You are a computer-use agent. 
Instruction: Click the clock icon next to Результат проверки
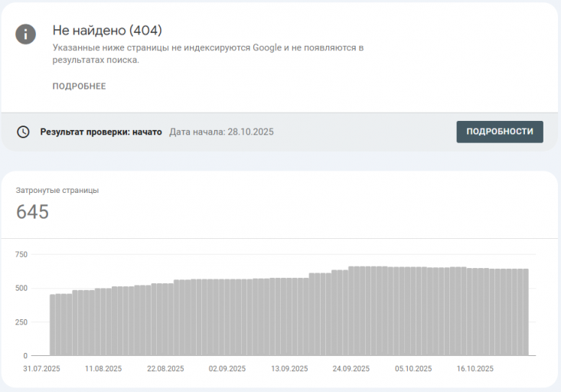click(23, 132)
